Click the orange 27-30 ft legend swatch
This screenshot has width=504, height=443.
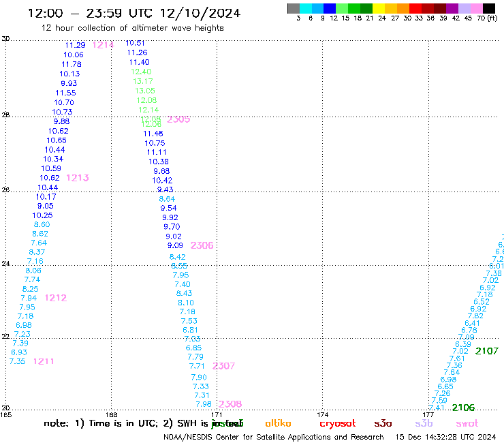[403, 8]
